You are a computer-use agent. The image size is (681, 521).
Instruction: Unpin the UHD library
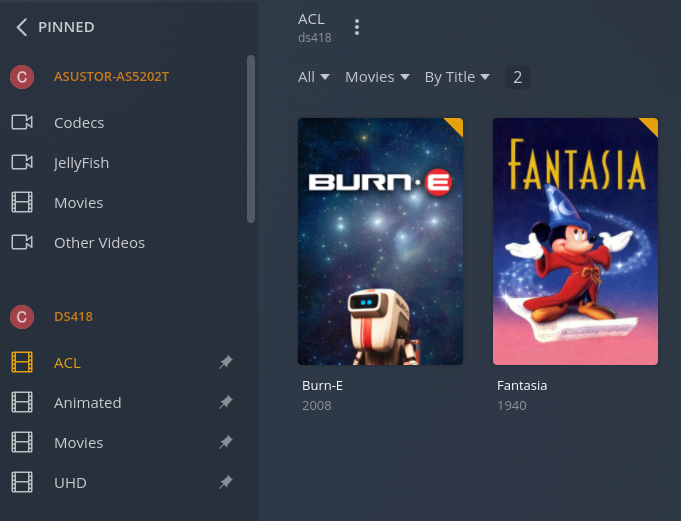pos(225,482)
